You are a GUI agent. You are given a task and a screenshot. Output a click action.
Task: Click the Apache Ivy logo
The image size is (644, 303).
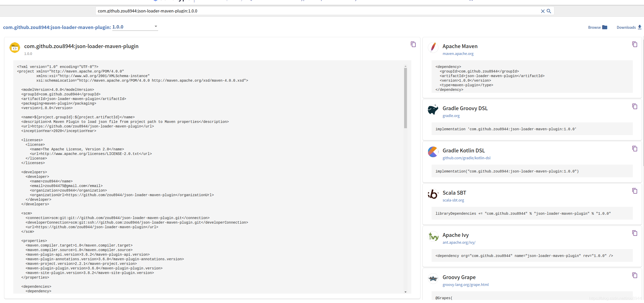click(433, 236)
